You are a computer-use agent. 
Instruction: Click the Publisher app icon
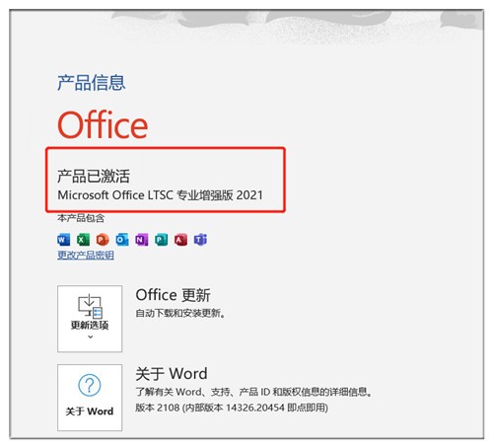[161, 240]
